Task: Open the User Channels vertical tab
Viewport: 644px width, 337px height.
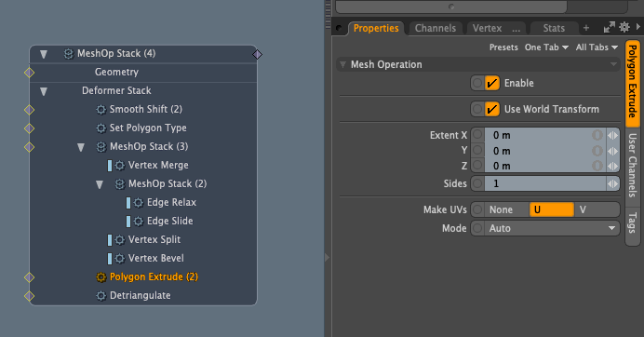Action: click(632, 165)
